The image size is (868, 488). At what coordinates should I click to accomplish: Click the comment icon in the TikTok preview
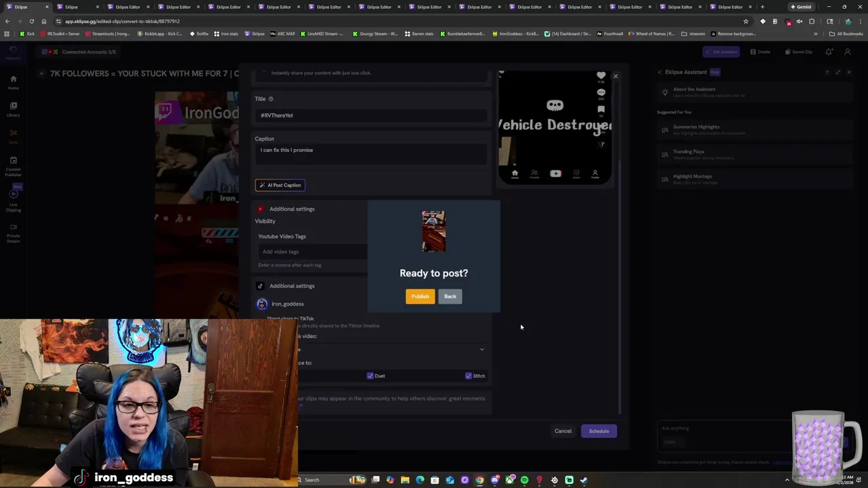coord(601,92)
